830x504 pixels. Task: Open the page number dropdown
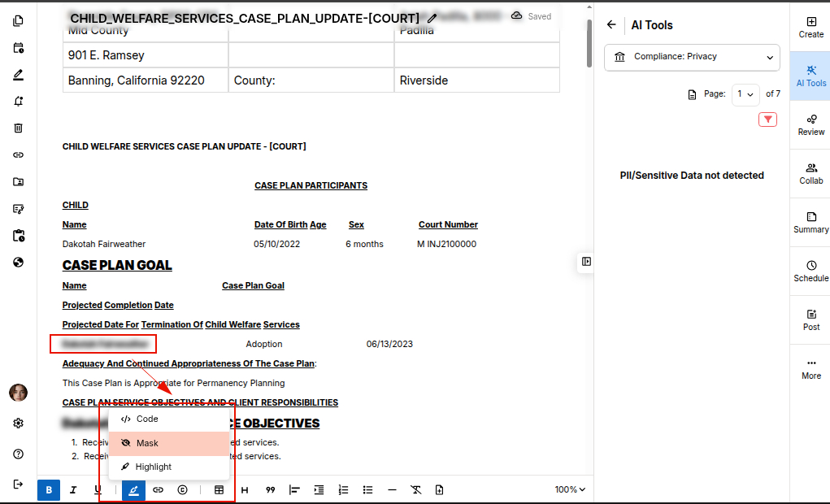[745, 94]
